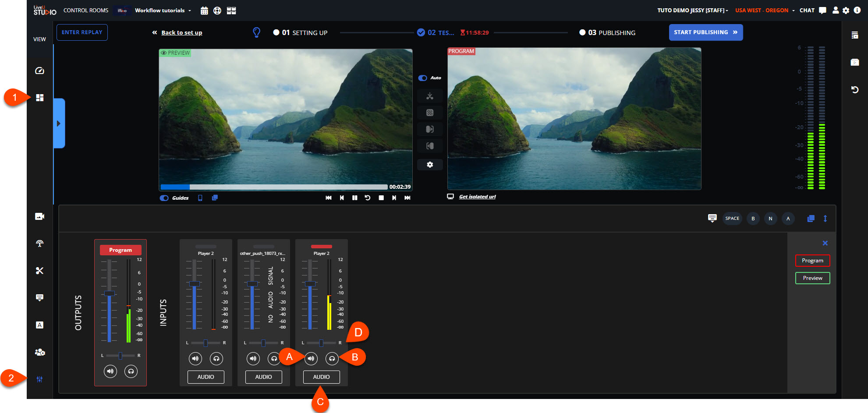Click the undo history icon in right sidebar

854,90
